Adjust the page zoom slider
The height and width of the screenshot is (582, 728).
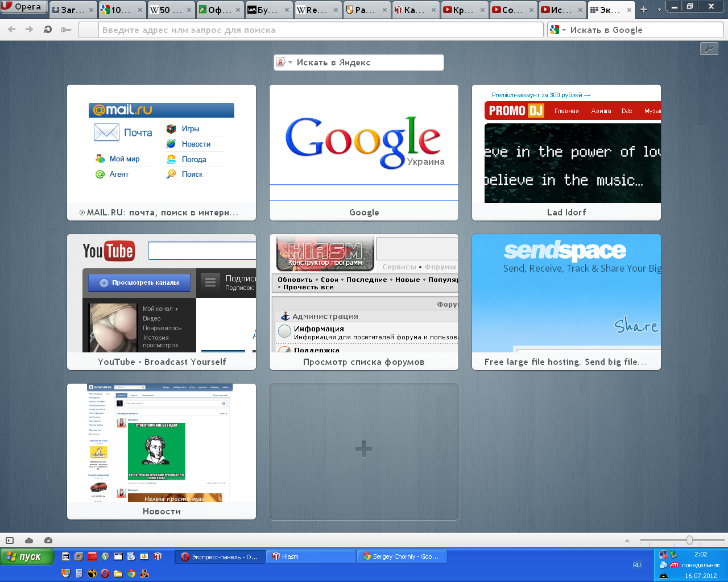coord(689,540)
